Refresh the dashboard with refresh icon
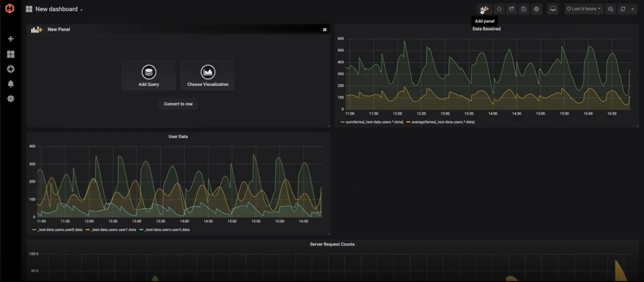The image size is (644, 282). point(623,9)
